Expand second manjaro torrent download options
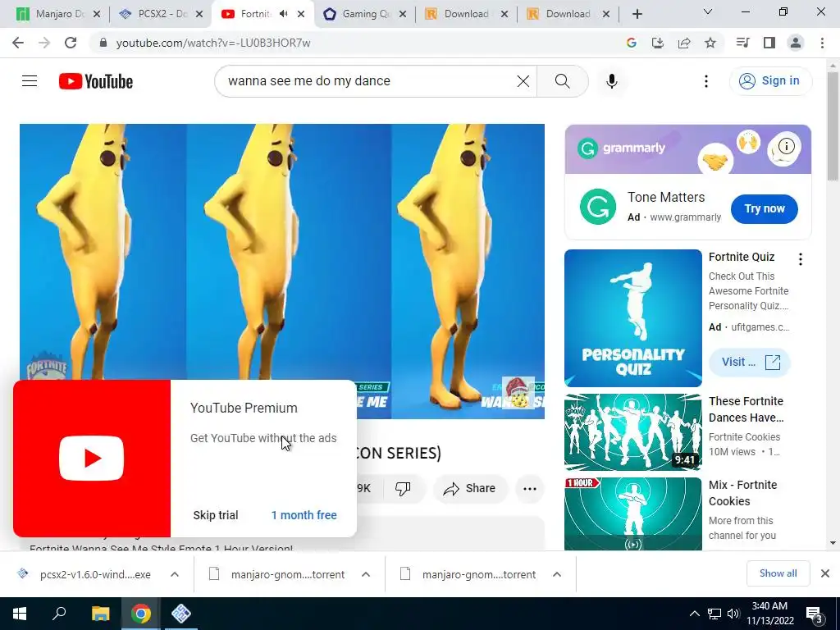Image resolution: width=840 pixels, height=630 pixels. pos(557,574)
